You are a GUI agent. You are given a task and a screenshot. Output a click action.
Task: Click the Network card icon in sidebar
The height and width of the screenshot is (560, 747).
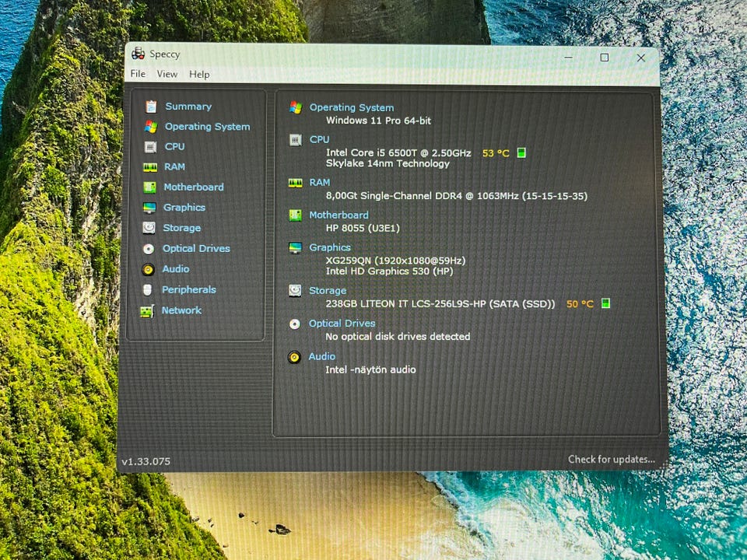147,311
